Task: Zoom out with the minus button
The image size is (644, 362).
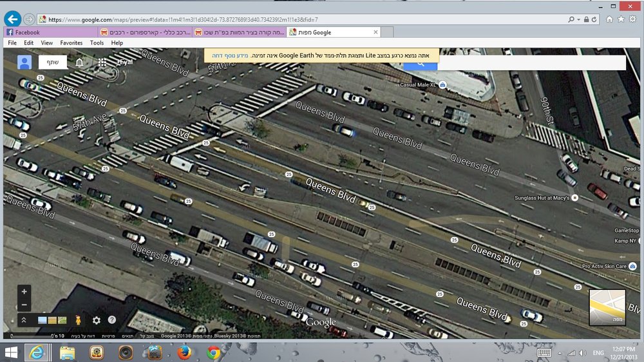Action: (x=24, y=305)
